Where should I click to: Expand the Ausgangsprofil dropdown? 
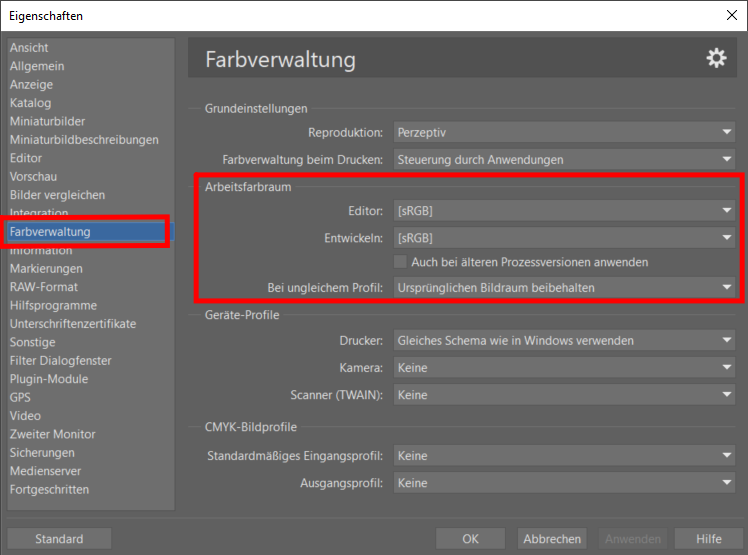pos(564,483)
